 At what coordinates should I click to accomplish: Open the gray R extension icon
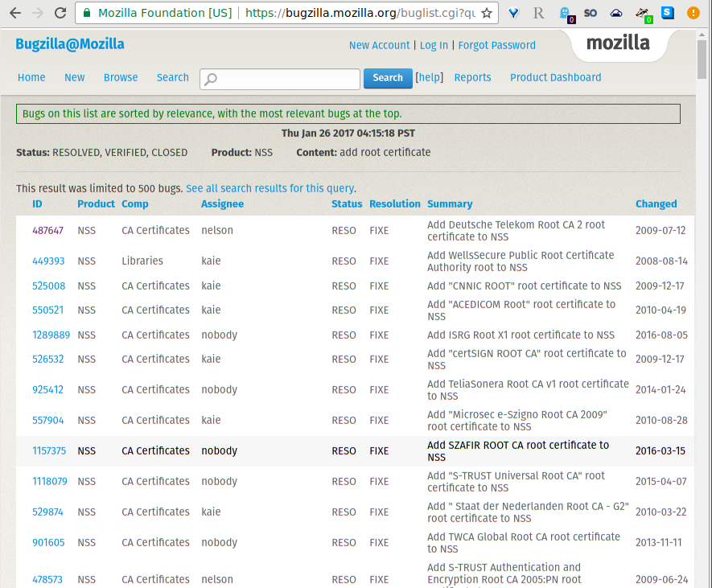538,13
